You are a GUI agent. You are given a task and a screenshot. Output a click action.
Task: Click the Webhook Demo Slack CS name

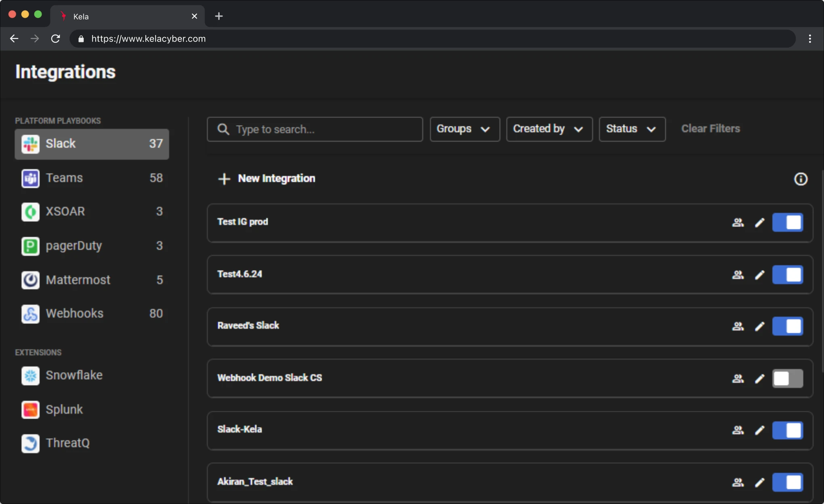point(269,378)
